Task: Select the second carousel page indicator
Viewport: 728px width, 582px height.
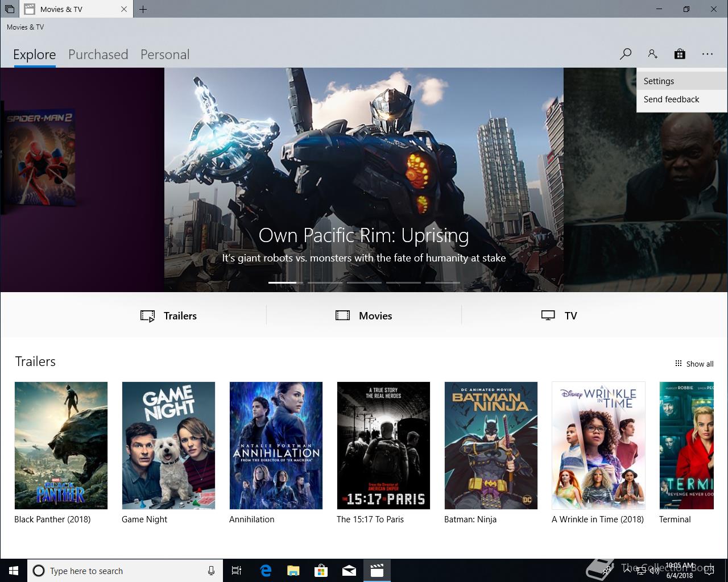Action: point(325,282)
